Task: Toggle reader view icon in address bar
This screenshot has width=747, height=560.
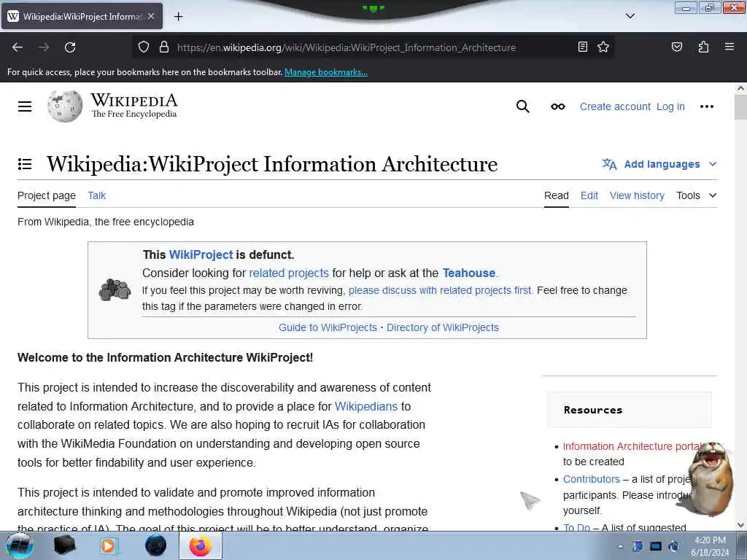Action: (x=582, y=47)
